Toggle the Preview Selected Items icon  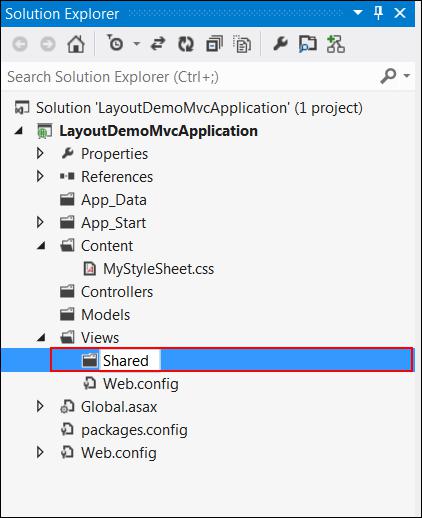307,44
